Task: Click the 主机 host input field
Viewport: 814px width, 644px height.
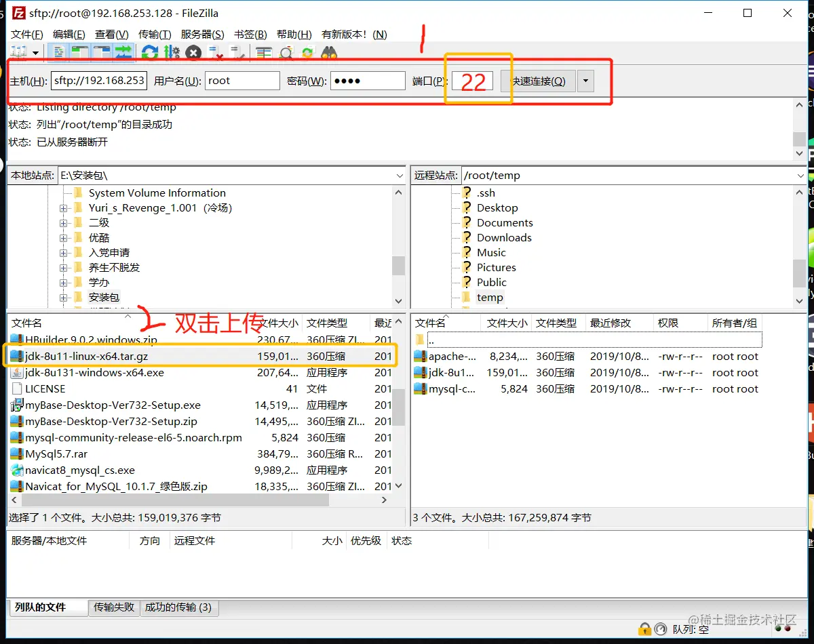Action: click(x=99, y=81)
